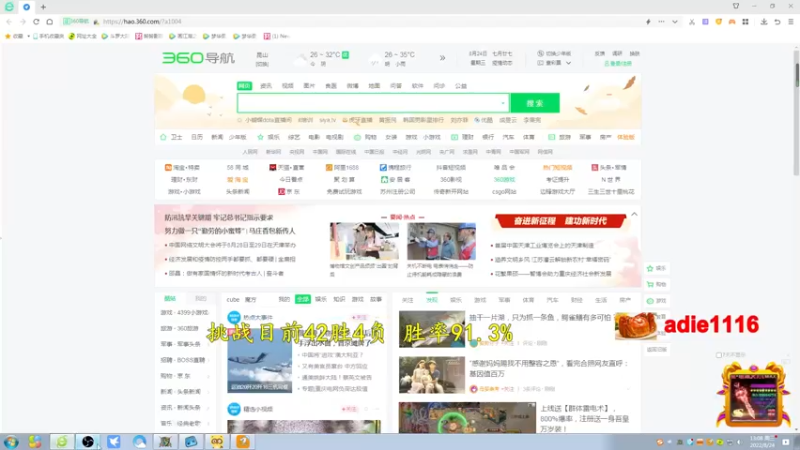Open the game controller extension icon
800x450 pixels.
tap(732, 22)
